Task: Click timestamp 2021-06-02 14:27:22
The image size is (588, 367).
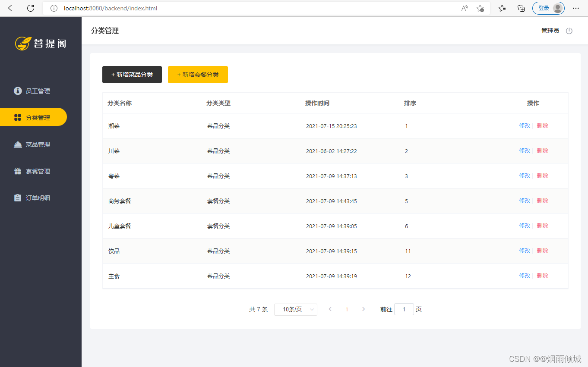Action: (x=332, y=151)
